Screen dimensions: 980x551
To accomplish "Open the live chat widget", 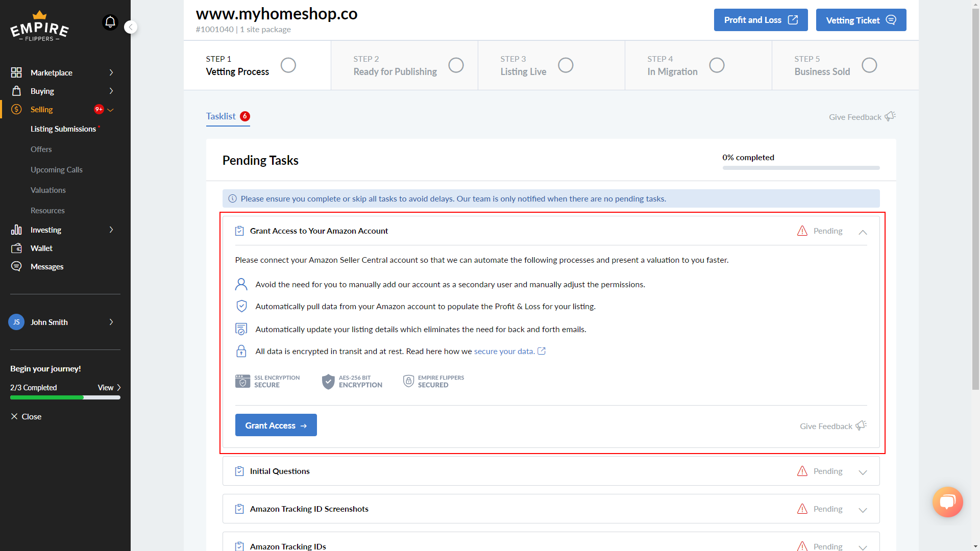I will click(947, 502).
